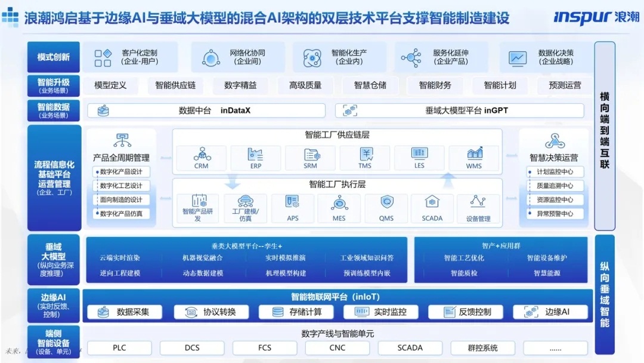Click the MES icon

339,203
